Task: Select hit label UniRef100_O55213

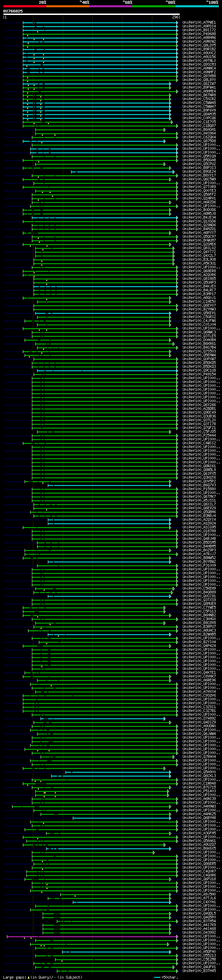Action: click(x=199, y=955)
